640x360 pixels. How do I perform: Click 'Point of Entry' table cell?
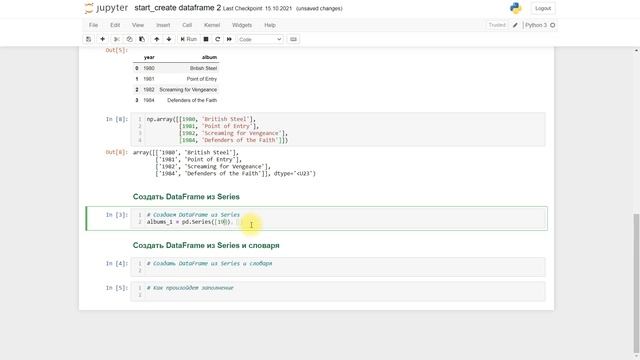click(x=202, y=79)
